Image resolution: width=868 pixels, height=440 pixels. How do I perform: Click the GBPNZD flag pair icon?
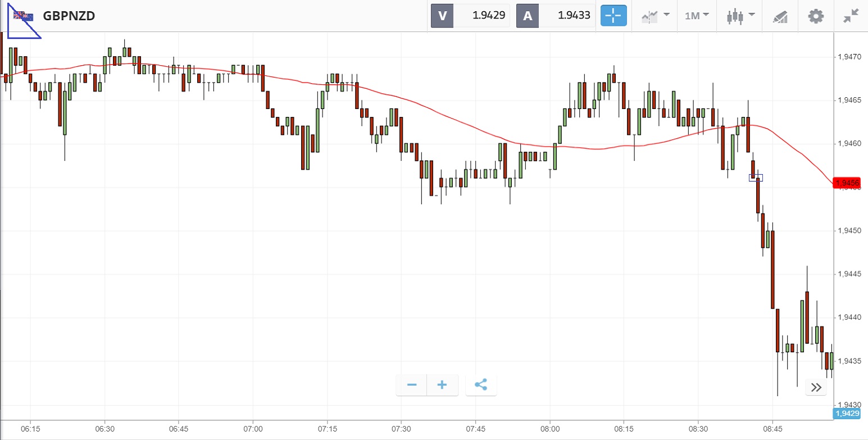[x=24, y=16]
